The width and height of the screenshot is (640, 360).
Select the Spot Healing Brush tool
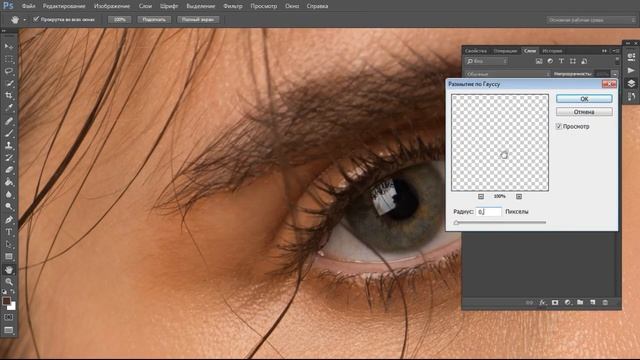point(9,121)
